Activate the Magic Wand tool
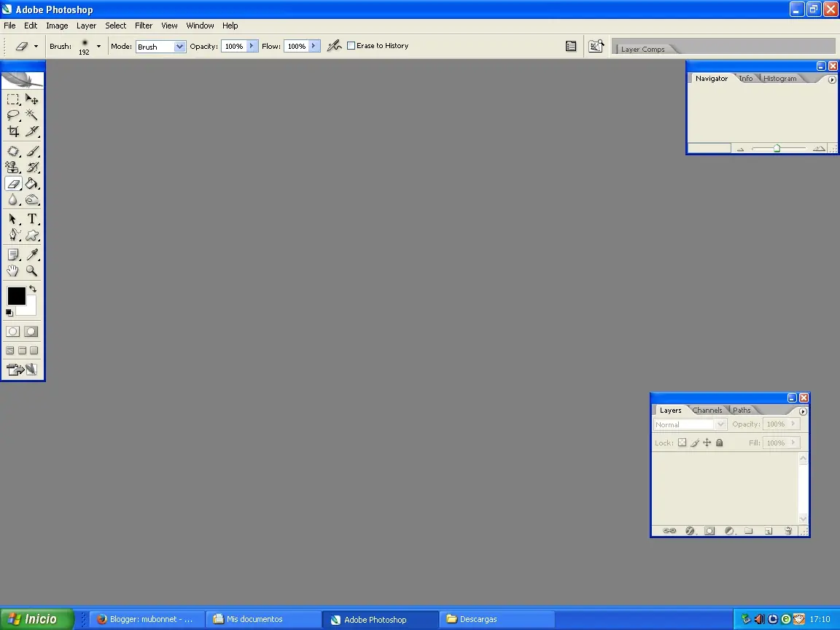 (32, 115)
